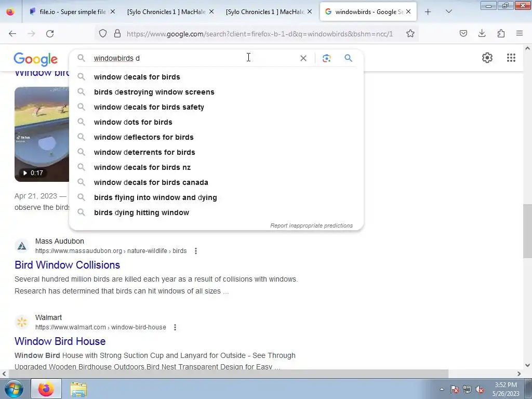
Task: Click the Firefox forward arrow button
Action: (x=31, y=34)
